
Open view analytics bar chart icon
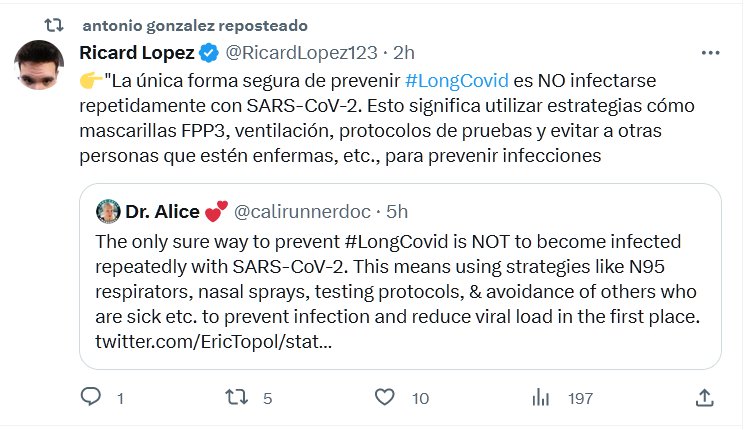click(x=540, y=397)
